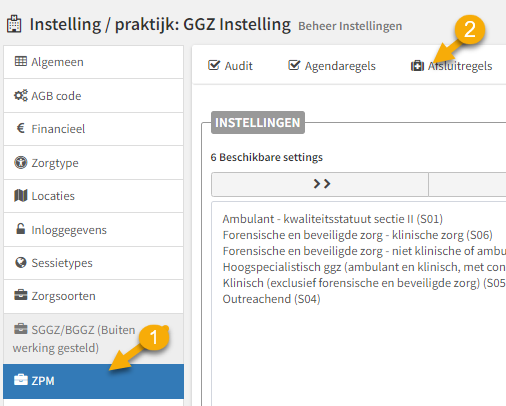This screenshot has width=506, height=406.
Task: Open the Audit tab
Action: (230, 66)
